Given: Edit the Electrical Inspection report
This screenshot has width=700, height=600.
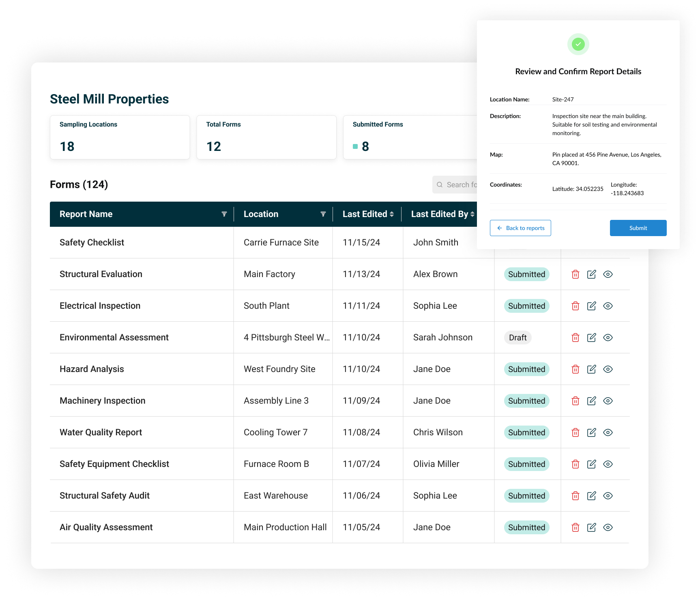Looking at the screenshot, I should pos(591,306).
